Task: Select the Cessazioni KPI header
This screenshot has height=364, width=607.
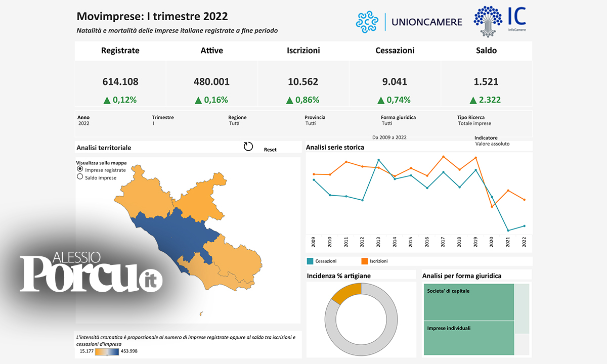Action: pos(395,51)
